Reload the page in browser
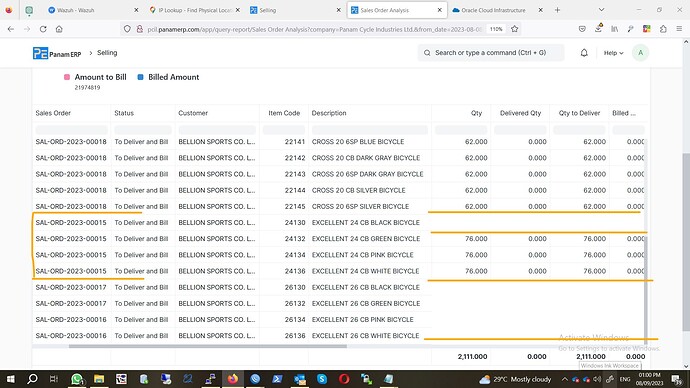Screen dimensions: 690x388 tap(43, 29)
